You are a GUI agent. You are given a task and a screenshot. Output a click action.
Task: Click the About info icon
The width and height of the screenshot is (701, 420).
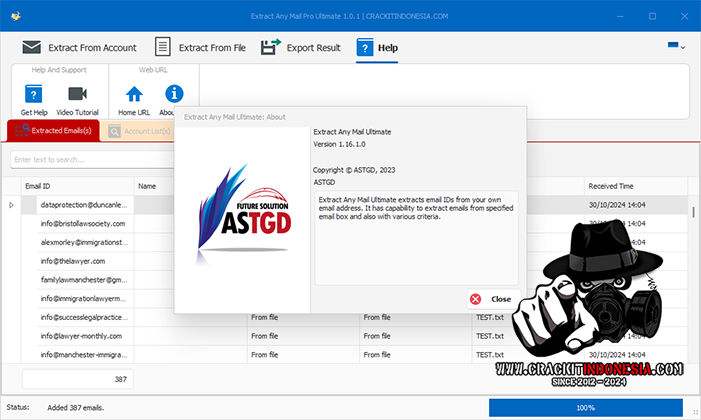tap(174, 95)
